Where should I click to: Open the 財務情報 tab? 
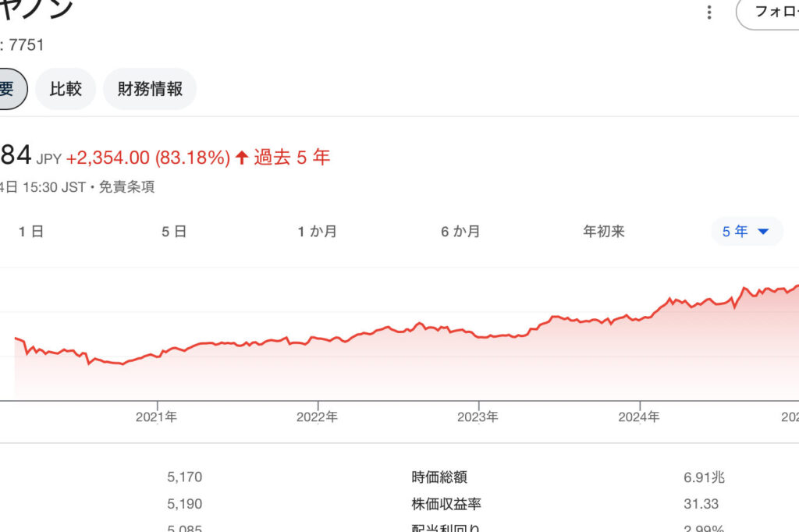(150, 89)
